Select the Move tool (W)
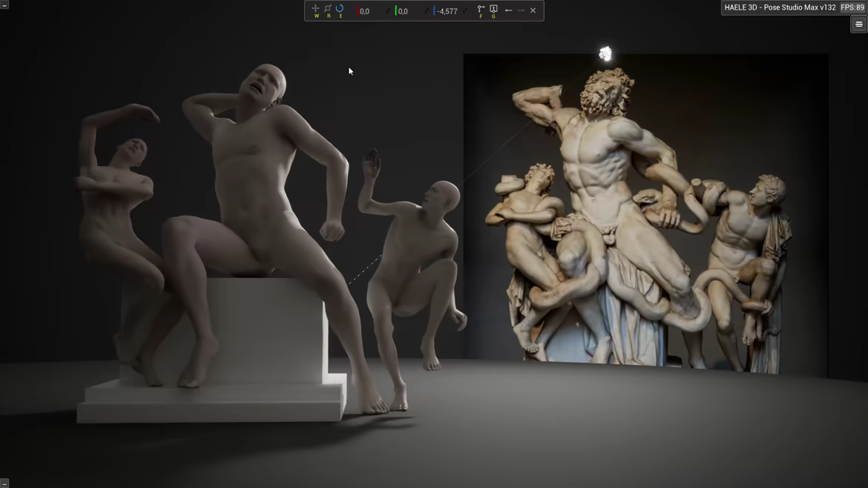The width and height of the screenshot is (868, 488). (315, 9)
